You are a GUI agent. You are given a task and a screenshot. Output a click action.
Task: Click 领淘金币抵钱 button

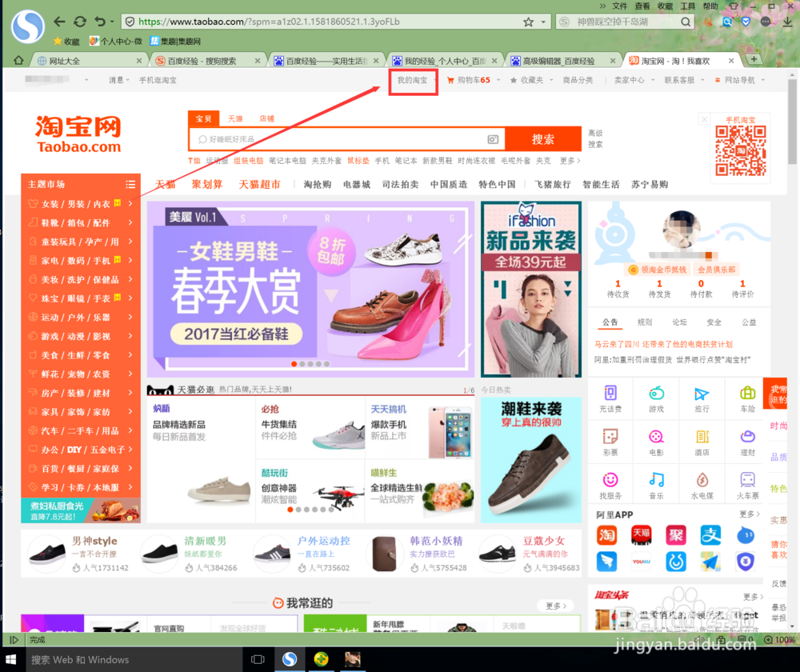coord(658,270)
